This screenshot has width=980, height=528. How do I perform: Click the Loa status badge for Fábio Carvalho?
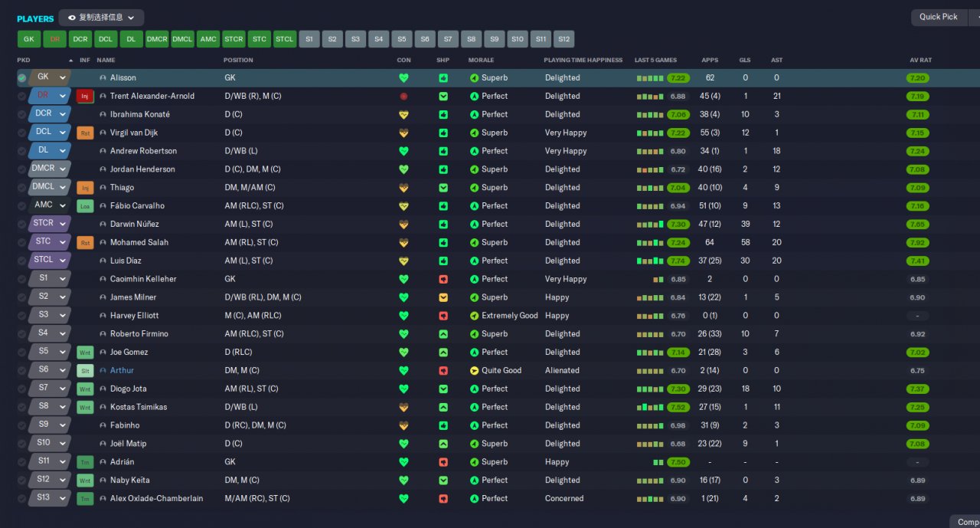point(85,206)
